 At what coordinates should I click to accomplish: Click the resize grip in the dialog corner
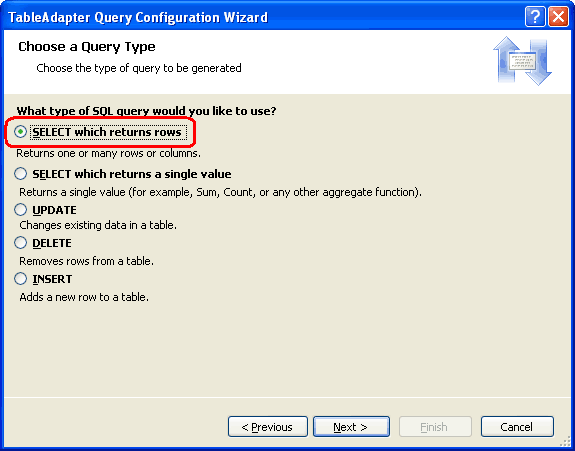(567, 443)
